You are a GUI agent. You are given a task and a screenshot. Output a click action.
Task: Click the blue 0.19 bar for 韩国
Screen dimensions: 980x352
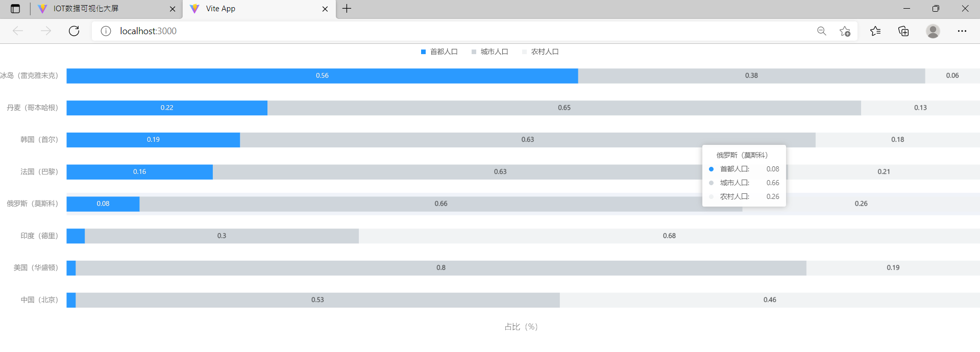pyautogui.click(x=153, y=140)
